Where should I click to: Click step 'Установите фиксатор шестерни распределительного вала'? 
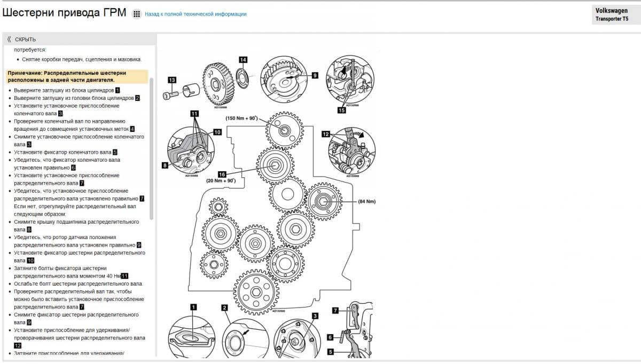[79, 256]
